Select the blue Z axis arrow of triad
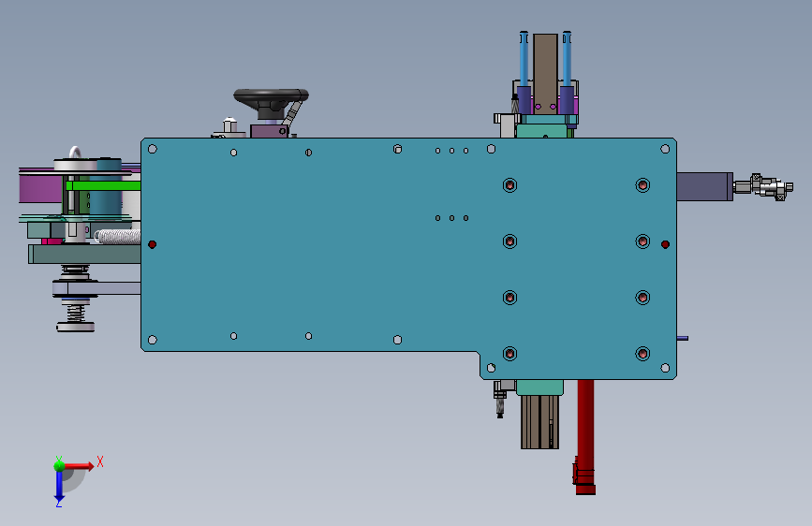 click(59, 486)
